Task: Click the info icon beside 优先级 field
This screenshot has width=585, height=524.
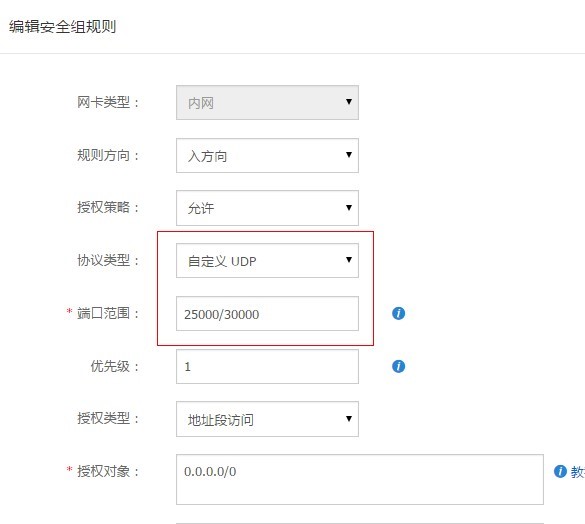Action: pyautogui.click(x=398, y=366)
